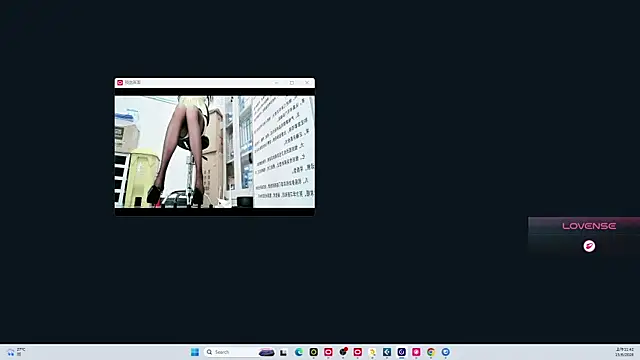Open the clock and date in system tray
This screenshot has width=640, height=360.
point(624,352)
